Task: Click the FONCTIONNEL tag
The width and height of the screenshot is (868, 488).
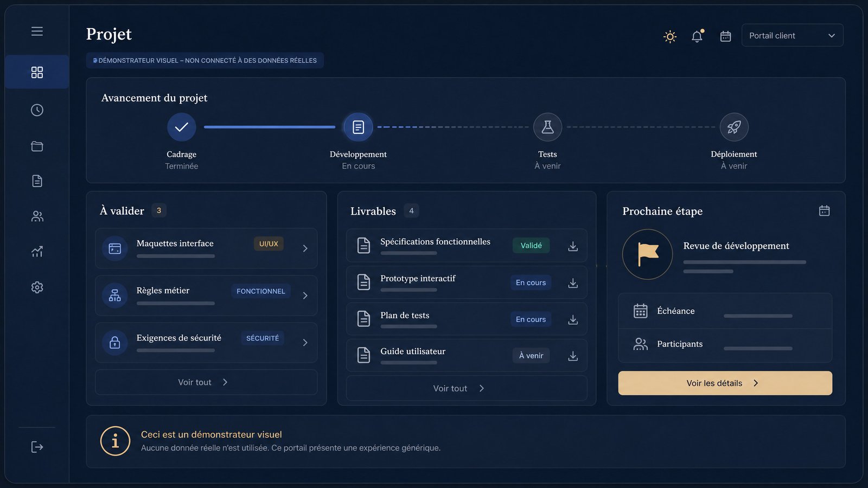Action: (260, 291)
